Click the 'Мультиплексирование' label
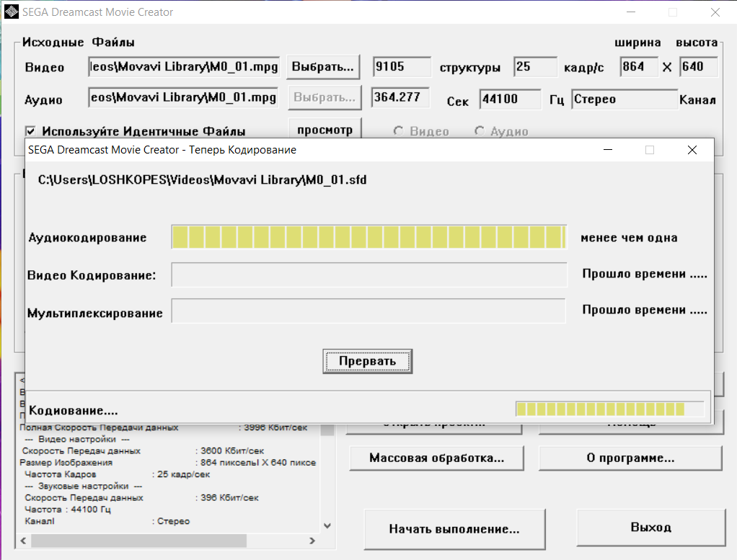Viewport: 737px width, 560px height. (x=95, y=313)
